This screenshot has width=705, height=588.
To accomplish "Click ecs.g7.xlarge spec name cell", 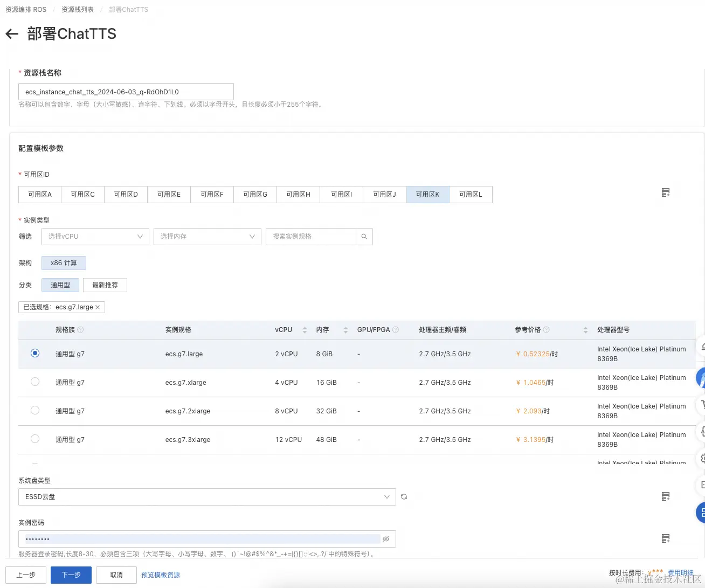I will (186, 383).
